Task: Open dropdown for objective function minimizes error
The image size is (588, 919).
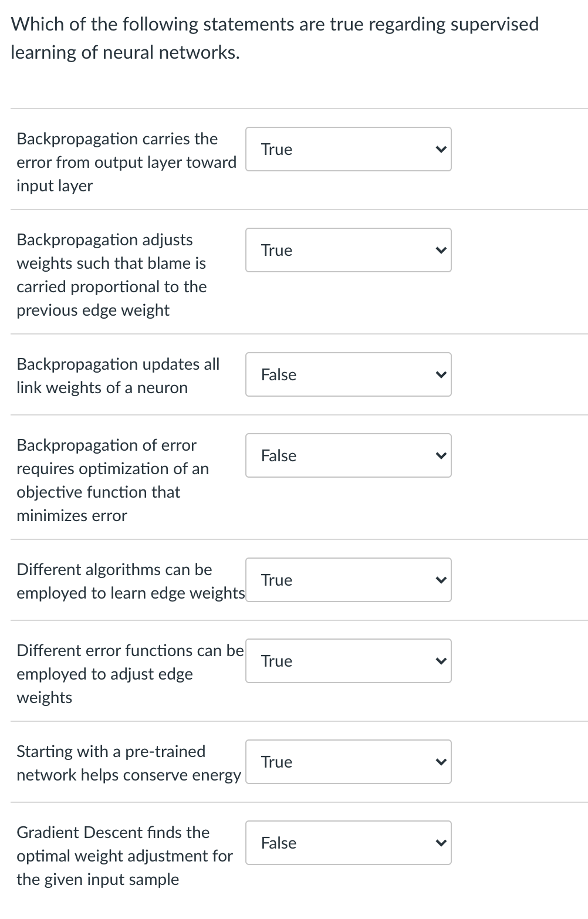Action: pyautogui.click(x=348, y=455)
